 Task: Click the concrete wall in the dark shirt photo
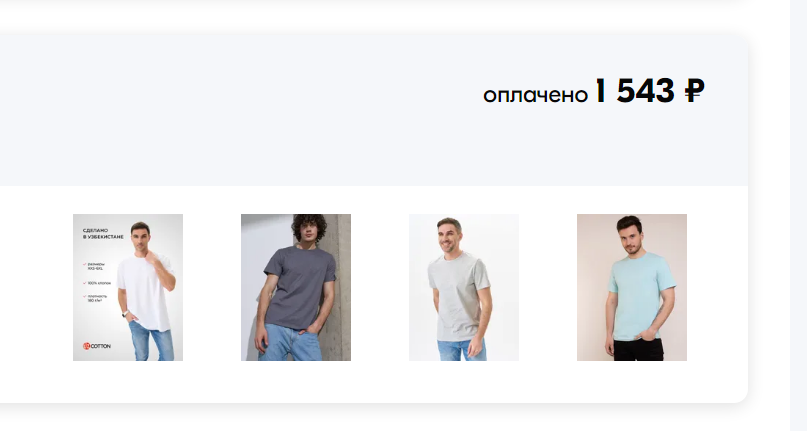pyautogui.click(x=340, y=288)
